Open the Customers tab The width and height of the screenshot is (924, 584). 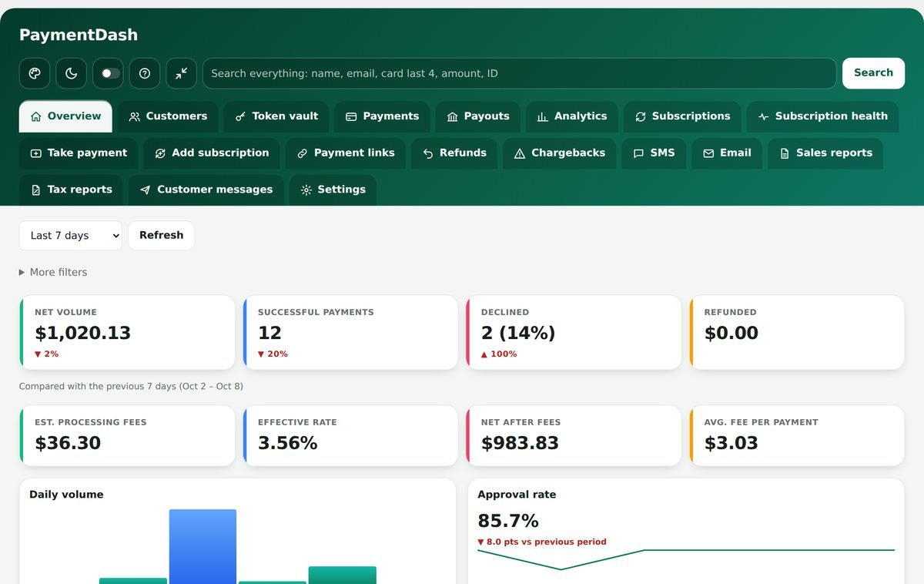tap(168, 116)
